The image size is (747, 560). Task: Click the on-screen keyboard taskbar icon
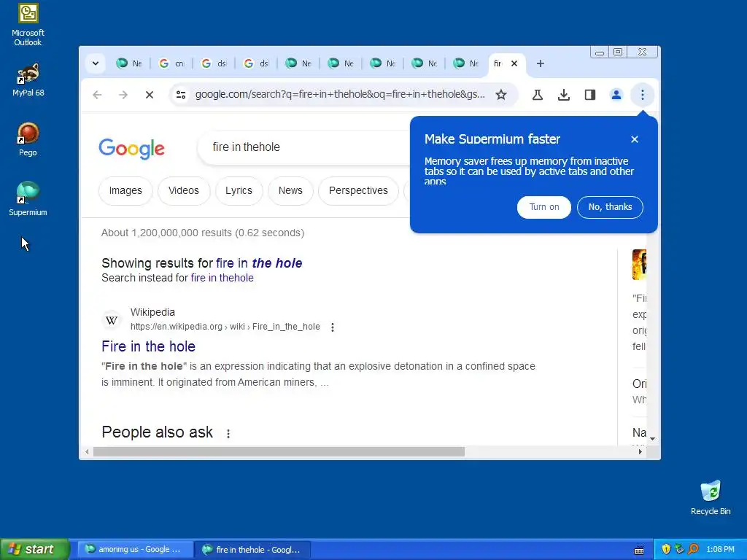tap(639, 550)
